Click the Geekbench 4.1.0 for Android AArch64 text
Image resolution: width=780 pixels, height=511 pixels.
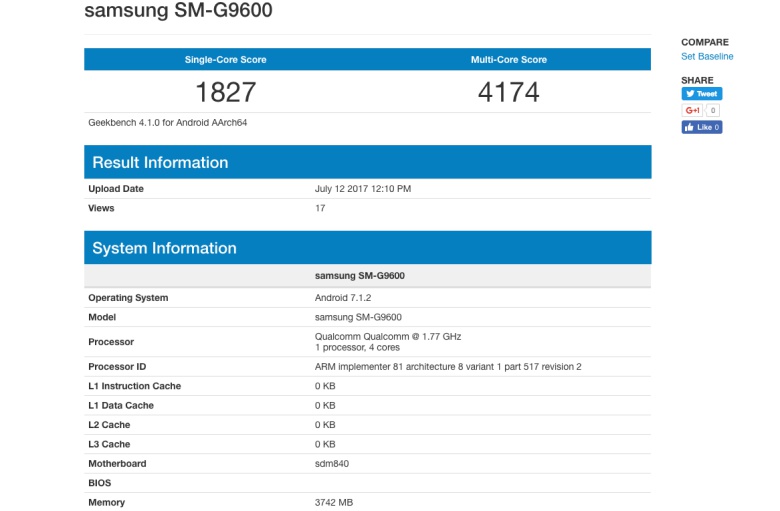pos(168,122)
